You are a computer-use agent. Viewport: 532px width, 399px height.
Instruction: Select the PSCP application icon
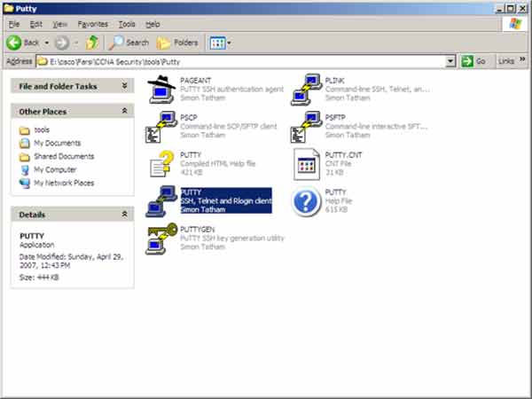point(161,127)
